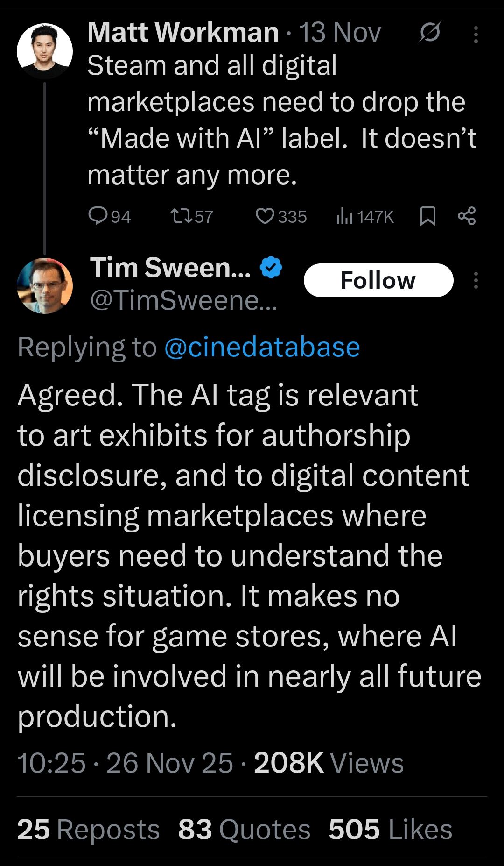Tap the 10:25 · 26 Nov 25 timestamp
504x866 pixels.
point(125,763)
